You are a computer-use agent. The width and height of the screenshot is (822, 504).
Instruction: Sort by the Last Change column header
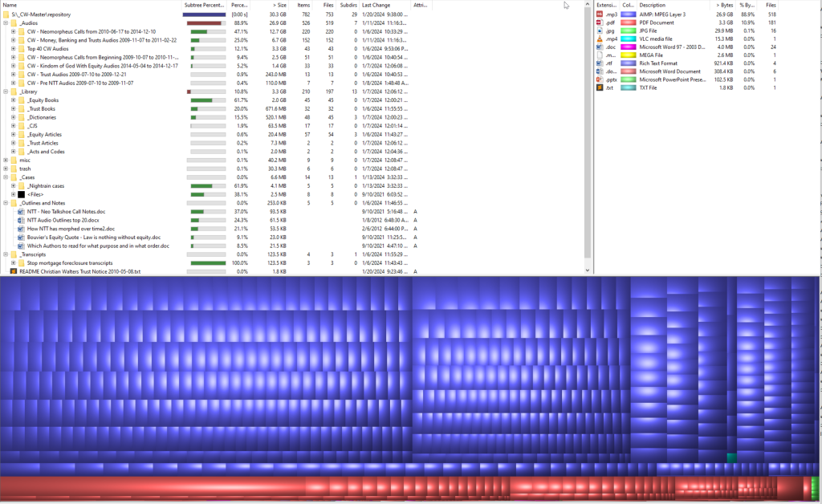(x=376, y=5)
